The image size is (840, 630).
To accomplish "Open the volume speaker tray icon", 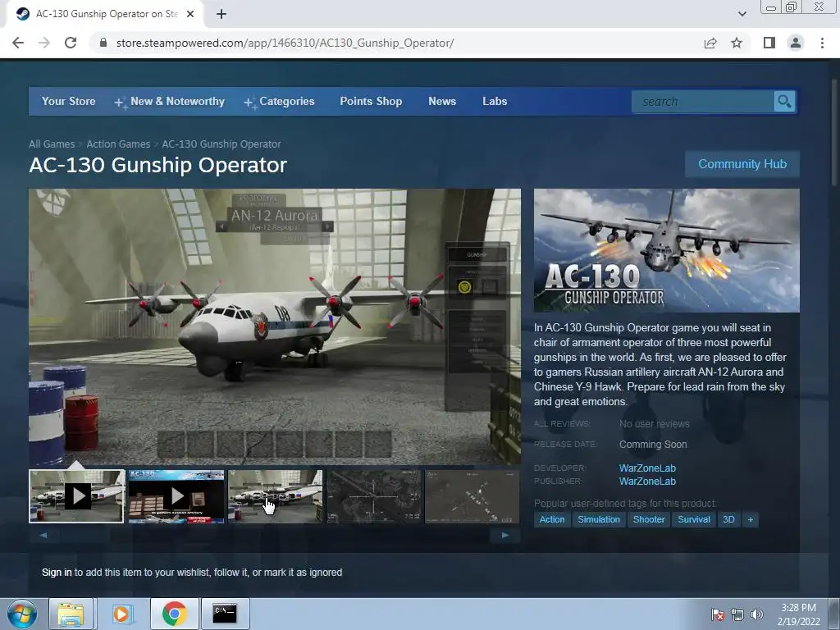I will click(x=756, y=614).
